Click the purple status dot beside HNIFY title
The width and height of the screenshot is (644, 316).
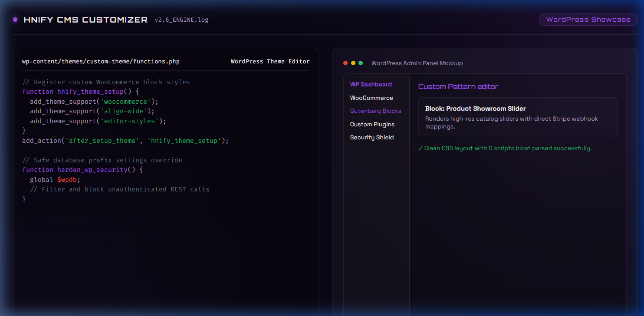pyautogui.click(x=15, y=20)
